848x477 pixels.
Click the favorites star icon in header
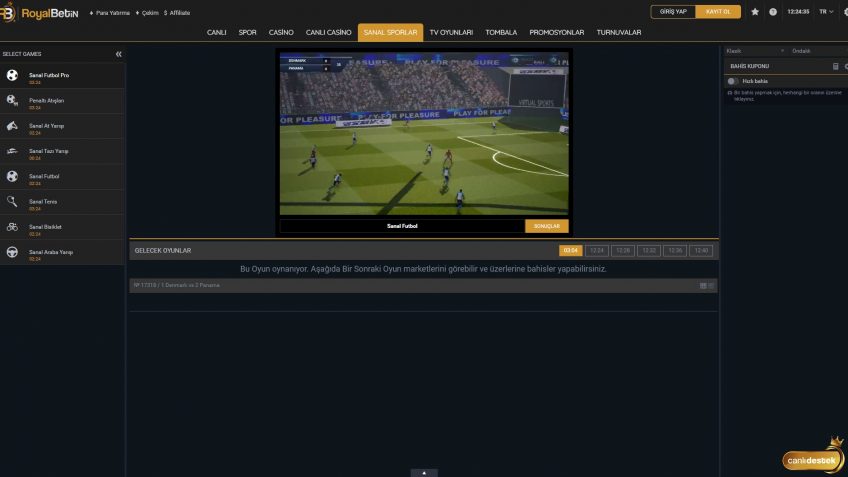[x=755, y=12]
